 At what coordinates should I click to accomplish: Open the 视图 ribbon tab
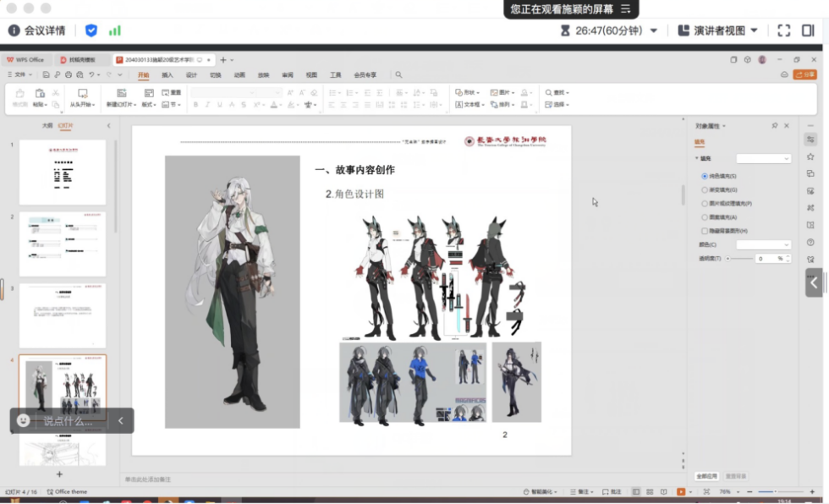pos(311,75)
